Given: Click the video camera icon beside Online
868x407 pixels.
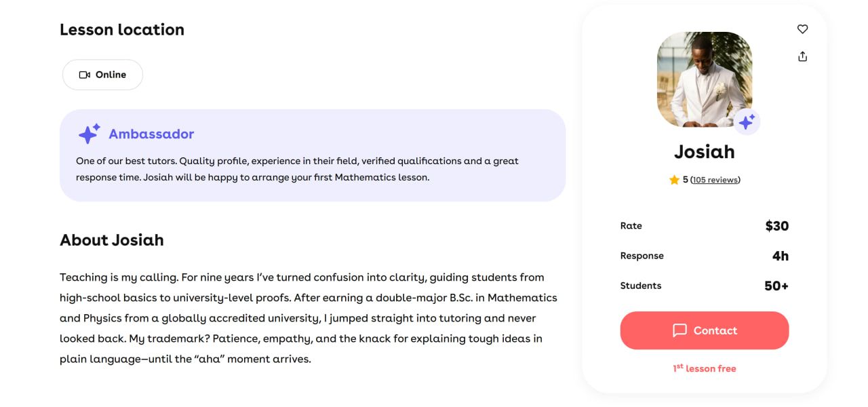Looking at the screenshot, I should [85, 75].
